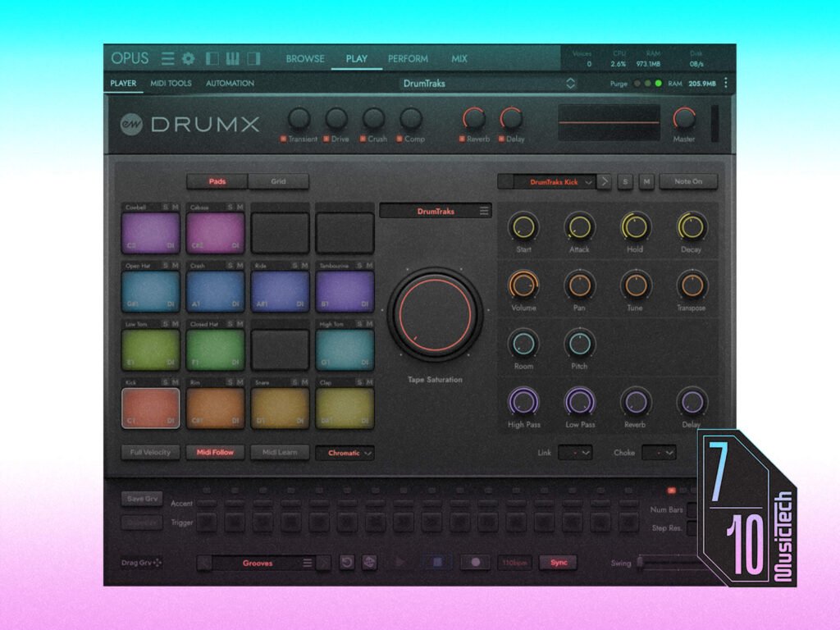The image size is (840, 630).
Task: Click the Save Grv button
Action: click(142, 498)
